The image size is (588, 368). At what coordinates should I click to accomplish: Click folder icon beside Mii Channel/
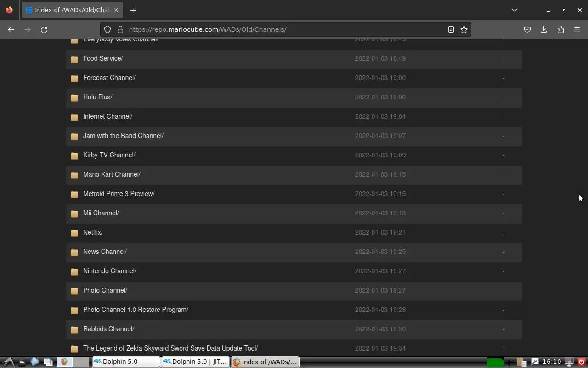coord(74,213)
